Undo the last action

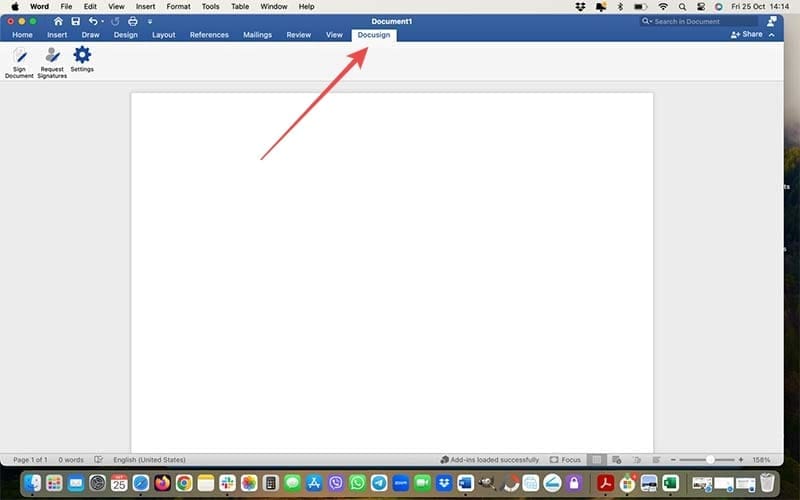click(93, 21)
